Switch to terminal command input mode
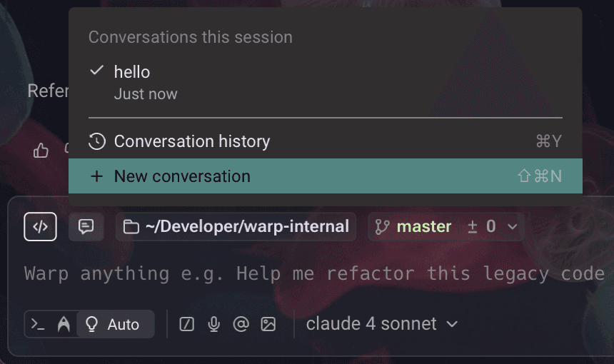 pyautogui.click(x=38, y=324)
